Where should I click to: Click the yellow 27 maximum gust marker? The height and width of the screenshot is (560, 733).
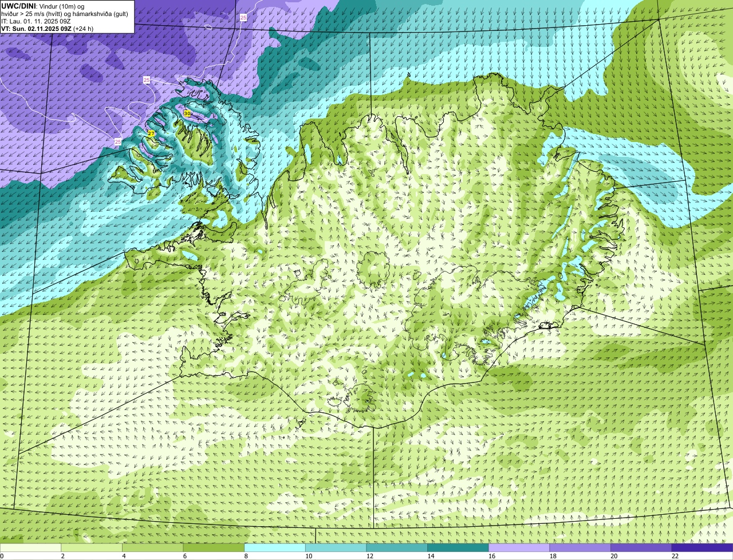tap(151, 133)
